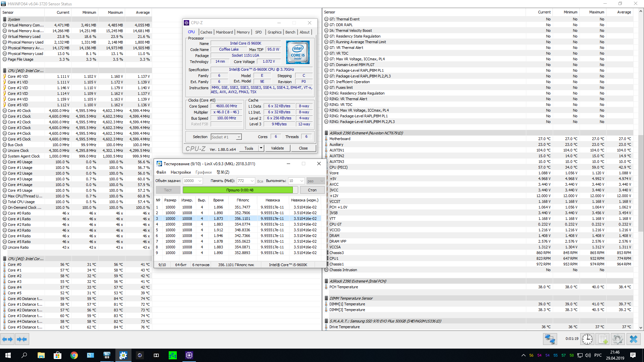Open the CPU-Z socket Selection dropdown
This screenshot has height=362, width=644.
(x=238, y=137)
